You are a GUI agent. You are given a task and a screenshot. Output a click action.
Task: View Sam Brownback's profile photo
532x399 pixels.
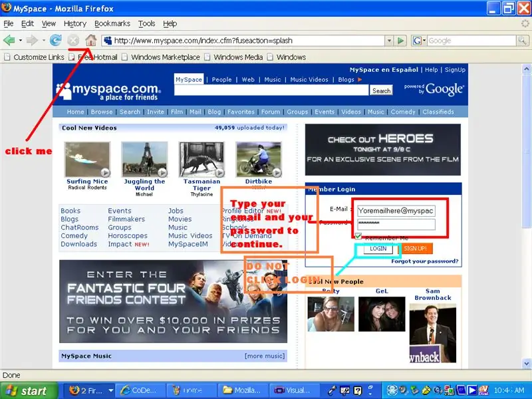(433, 333)
